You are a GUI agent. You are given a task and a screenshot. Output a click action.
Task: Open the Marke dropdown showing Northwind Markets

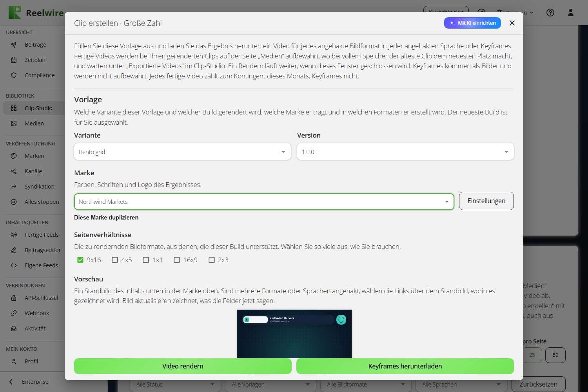[x=264, y=202]
